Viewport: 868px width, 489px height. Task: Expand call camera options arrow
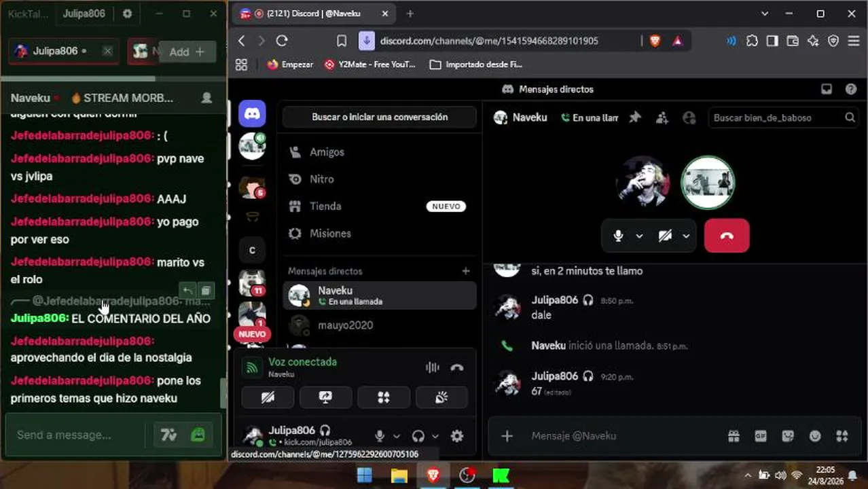pyautogui.click(x=686, y=236)
